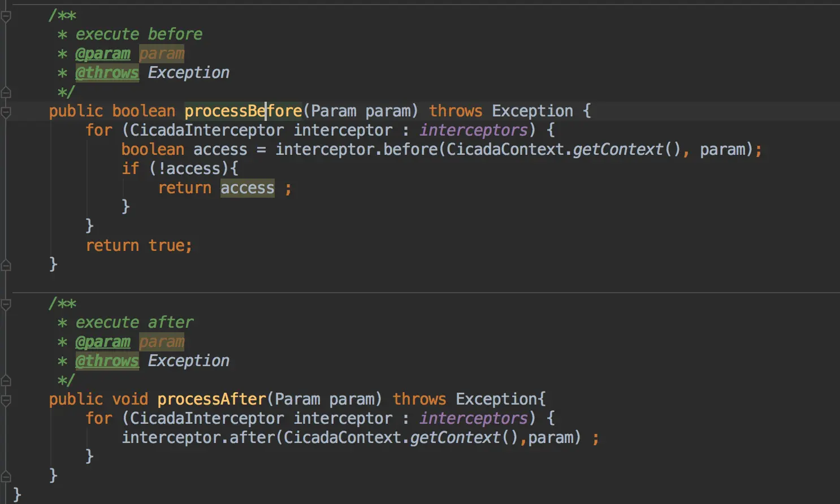Click @throws tag in 'execute after' Javadoc
Image resolution: width=840 pixels, height=504 pixels.
pyautogui.click(x=107, y=360)
